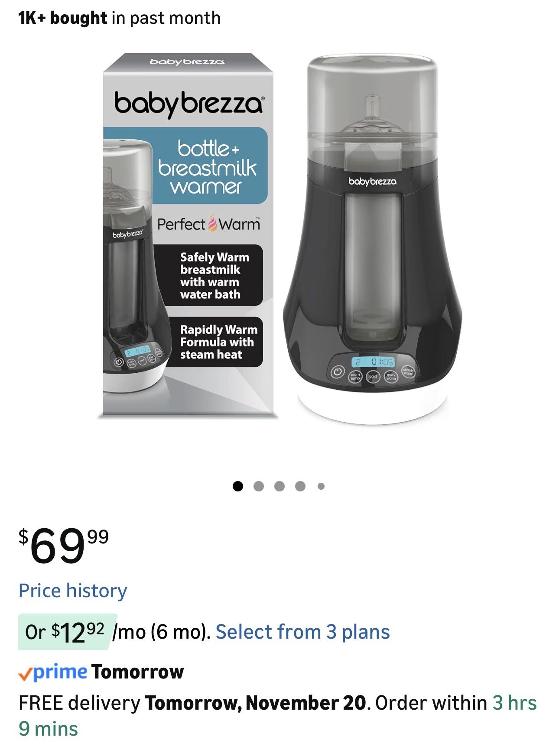Image resolution: width=559 pixels, height=756 pixels.
Task: Jump to the third image dot
Action: [x=279, y=486]
